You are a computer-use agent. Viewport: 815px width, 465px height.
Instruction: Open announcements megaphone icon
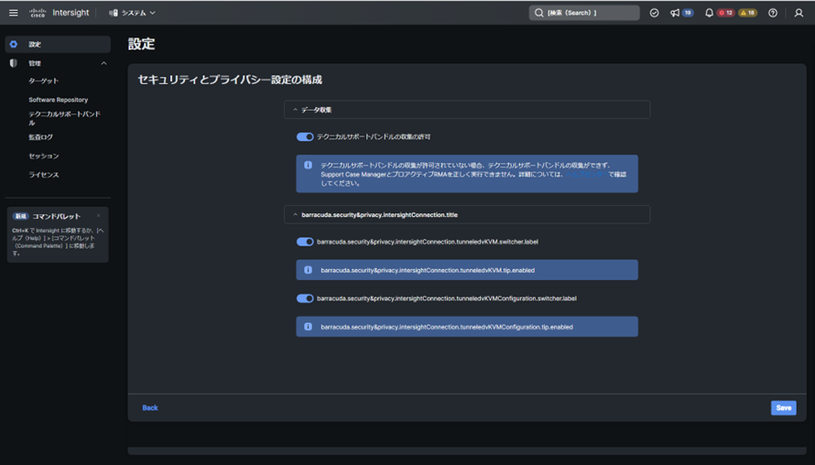675,13
